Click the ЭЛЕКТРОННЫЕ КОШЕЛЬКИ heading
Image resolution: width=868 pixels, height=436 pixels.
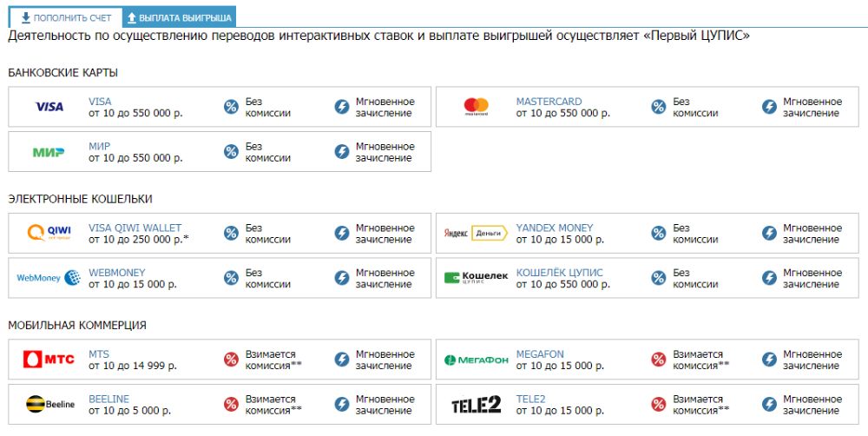80,200
